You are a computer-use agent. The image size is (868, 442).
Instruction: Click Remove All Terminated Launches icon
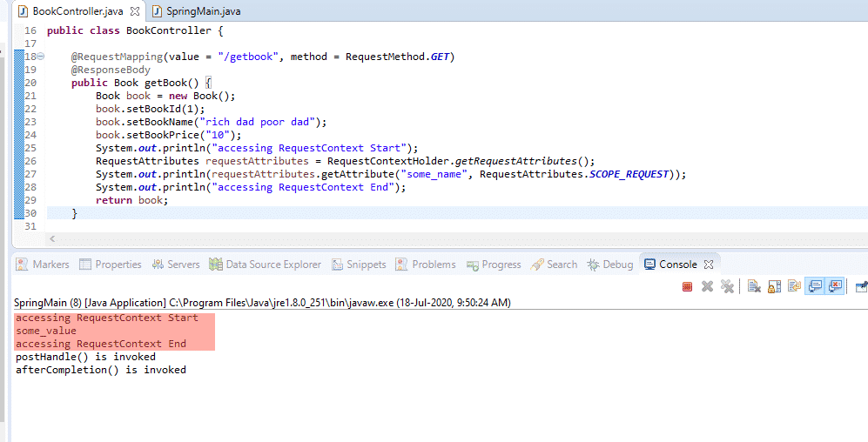tap(727, 286)
